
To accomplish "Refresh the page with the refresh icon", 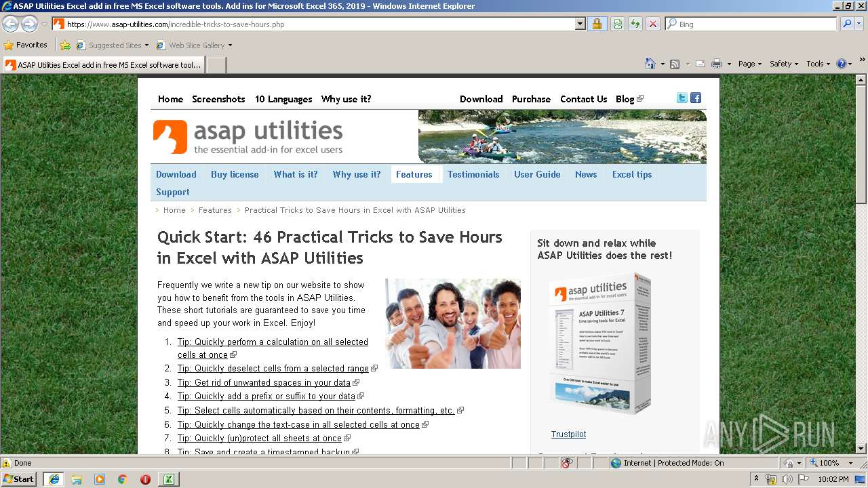I will click(635, 24).
